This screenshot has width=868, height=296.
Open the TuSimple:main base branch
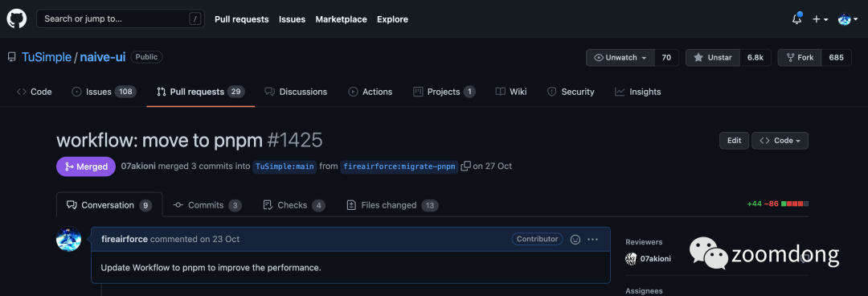[x=285, y=166]
